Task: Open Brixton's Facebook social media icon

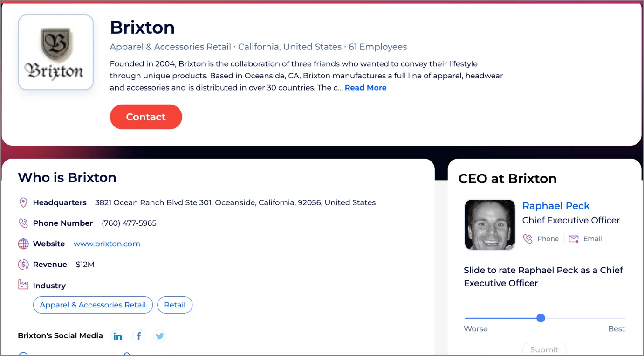Action: [138, 335]
